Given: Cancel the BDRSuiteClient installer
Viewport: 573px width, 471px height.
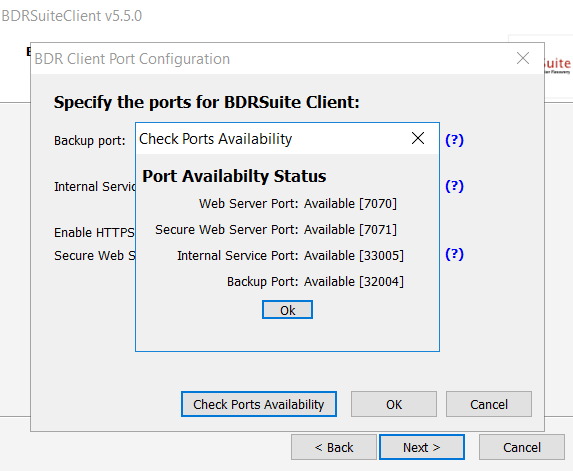Looking at the screenshot, I should click(522, 447).
